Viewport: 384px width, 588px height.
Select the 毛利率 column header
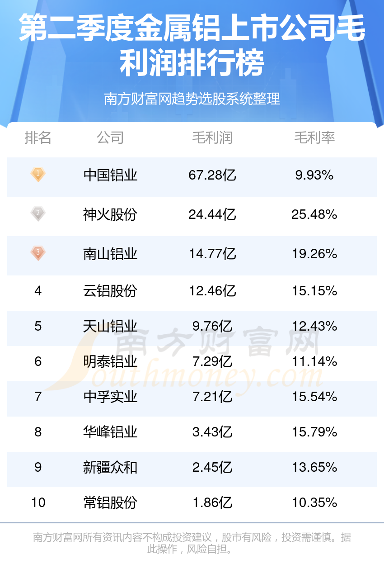(314, 138)
